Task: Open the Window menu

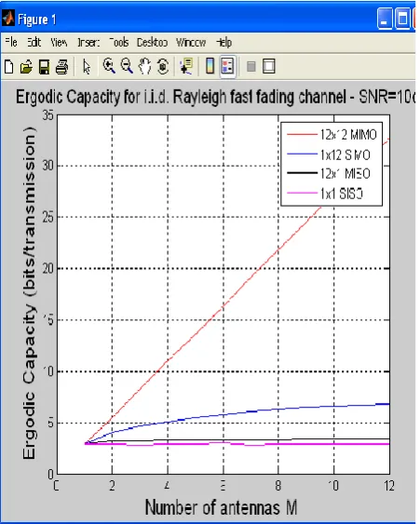Action: [191, 42]
